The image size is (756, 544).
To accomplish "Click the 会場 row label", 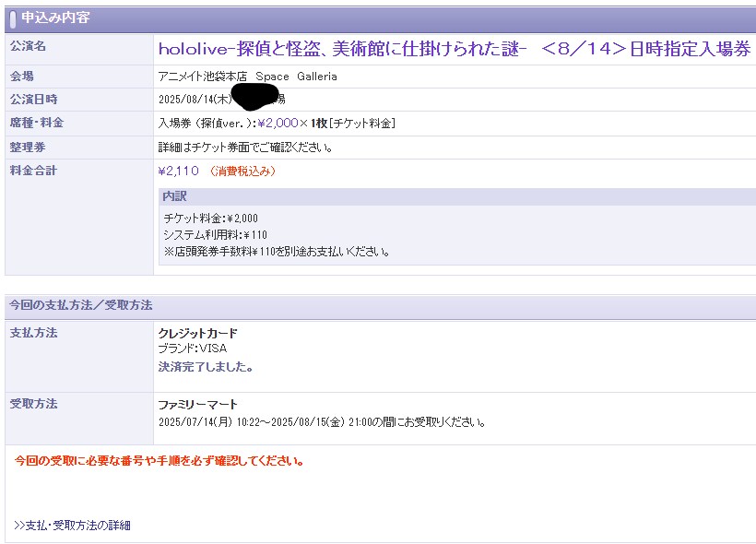I will [x=22, y=77].
